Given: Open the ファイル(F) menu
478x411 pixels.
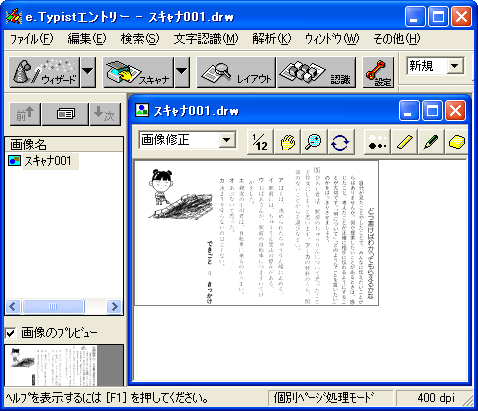Looking at the screenshot, I should [31, 39].
